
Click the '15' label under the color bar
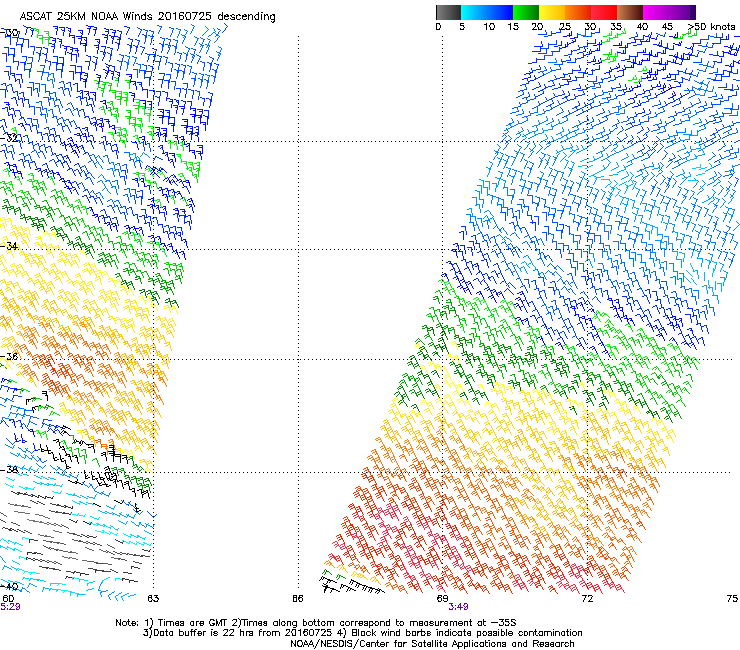tap(513, 27)
